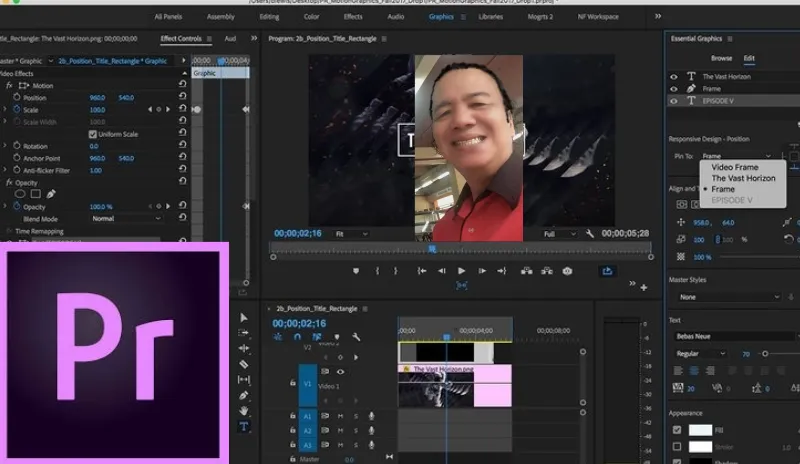Expand the workspace overflow chevrons
800x464 pixels.
point(658,16)
